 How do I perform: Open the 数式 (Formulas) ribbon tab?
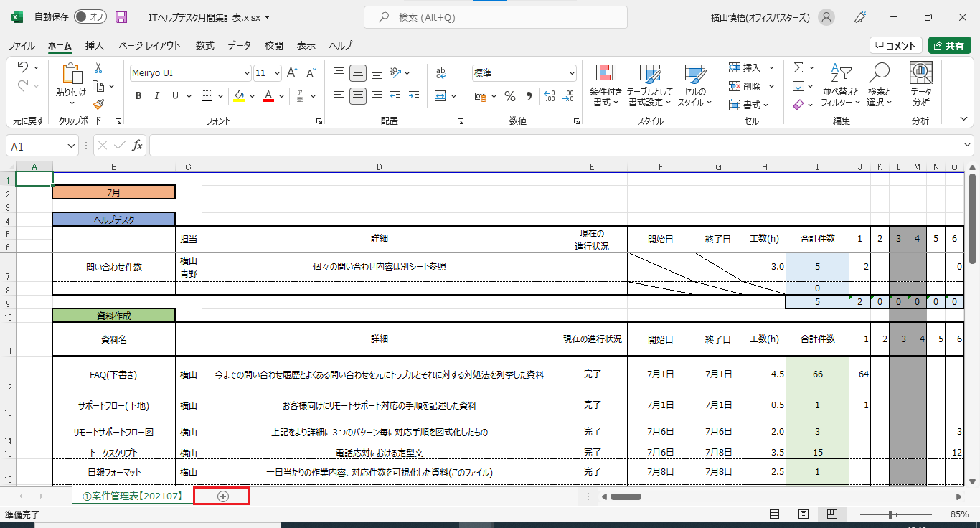204,45
